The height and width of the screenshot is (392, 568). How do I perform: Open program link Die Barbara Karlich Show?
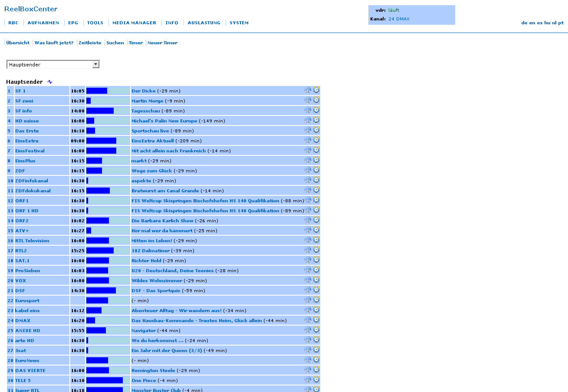(x=162, y=221)
